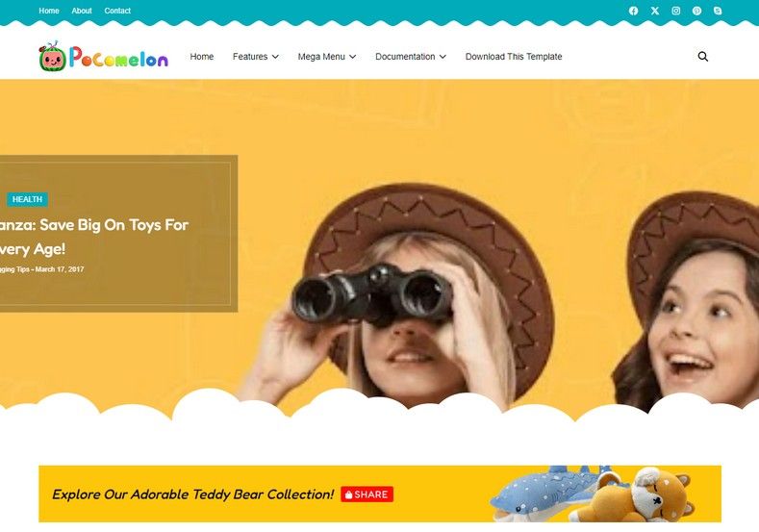Open the Instagram social icon
759x532 pixels.
675,11
